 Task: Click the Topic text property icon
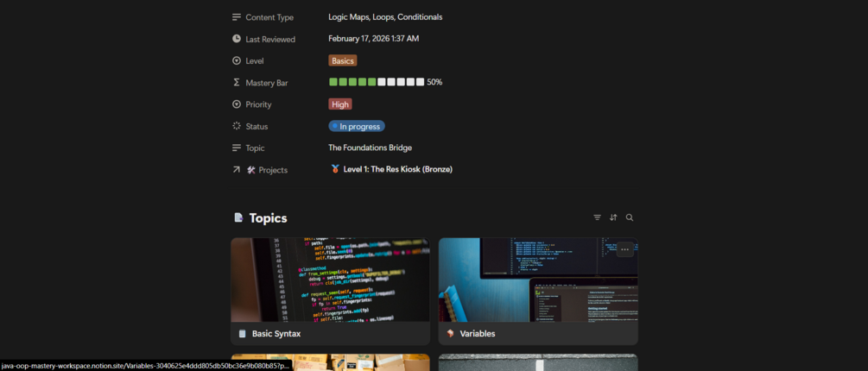(x=237, y=148)
